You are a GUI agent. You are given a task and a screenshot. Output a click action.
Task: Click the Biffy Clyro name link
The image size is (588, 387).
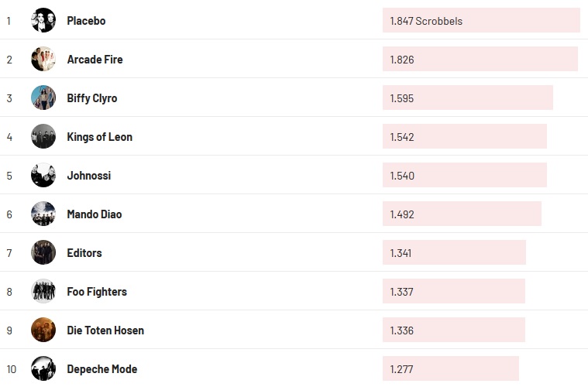tap(92, 98)
